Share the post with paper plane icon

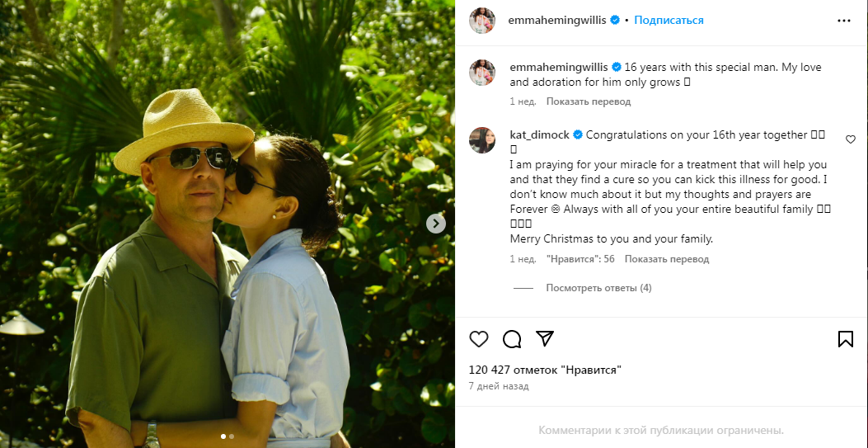pyautogui.click(x=544, y=338)
